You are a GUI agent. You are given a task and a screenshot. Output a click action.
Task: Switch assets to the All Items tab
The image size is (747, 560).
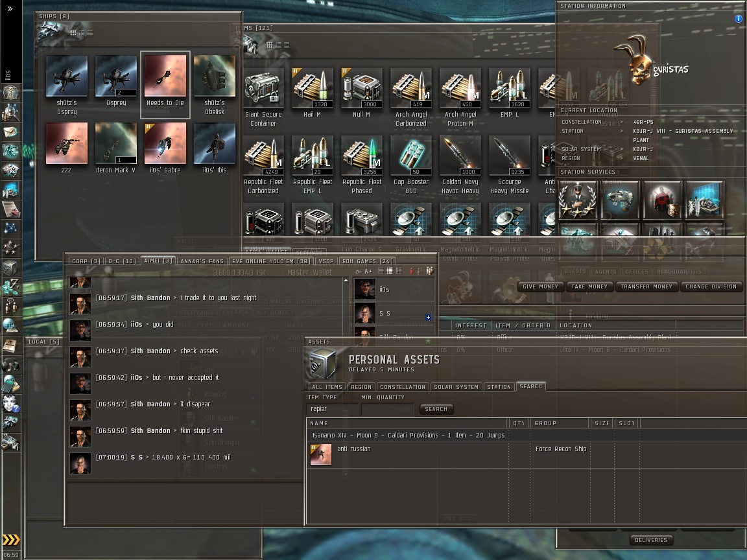coord(327,387)
